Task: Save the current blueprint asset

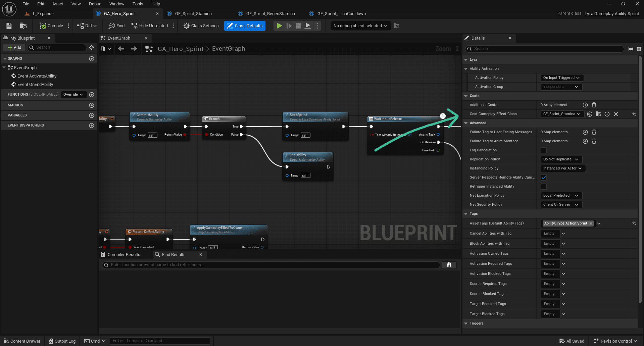Action: tap(9, 26)
